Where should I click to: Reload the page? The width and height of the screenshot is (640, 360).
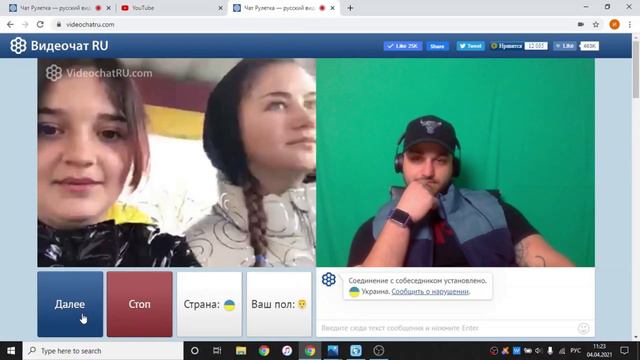tap(40, 24)
